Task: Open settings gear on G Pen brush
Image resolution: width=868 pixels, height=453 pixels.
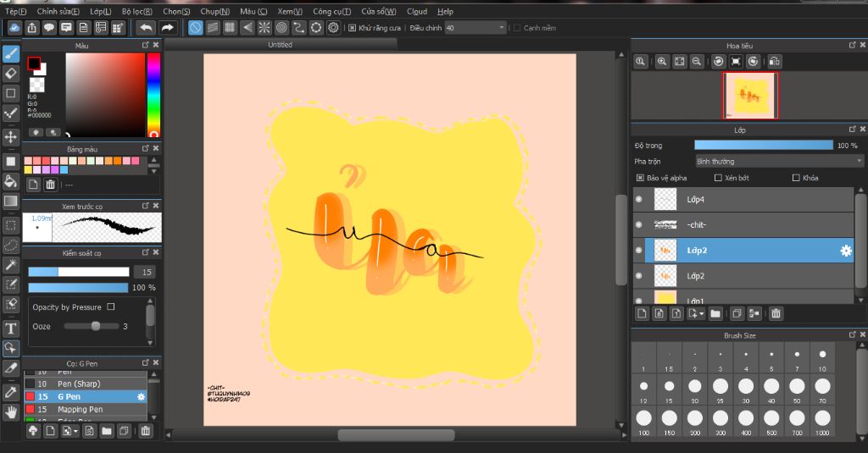Action: [141, 396]
